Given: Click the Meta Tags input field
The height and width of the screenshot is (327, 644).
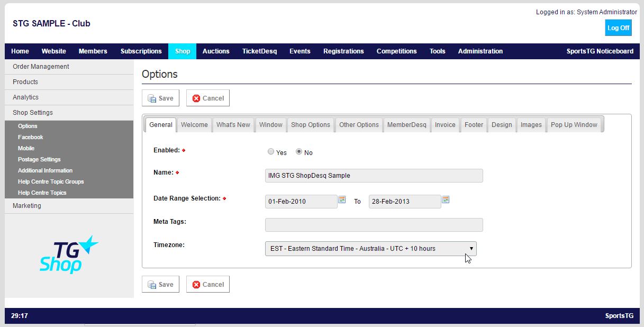Looking at the screenshot, I should click(x=374, y=225).
